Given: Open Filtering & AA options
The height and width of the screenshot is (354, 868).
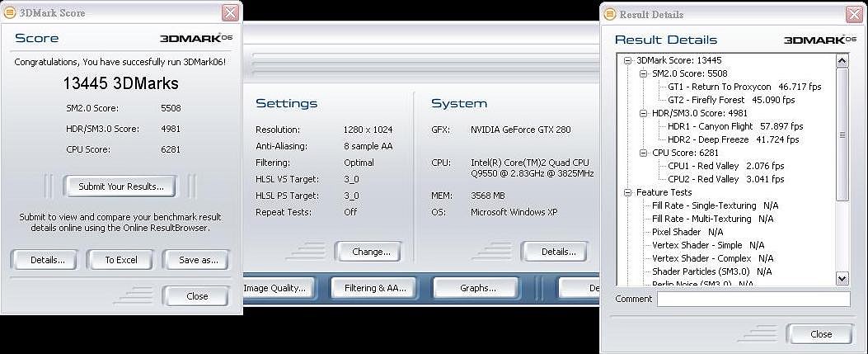Looking at the screenshot, I should point(375,287).
